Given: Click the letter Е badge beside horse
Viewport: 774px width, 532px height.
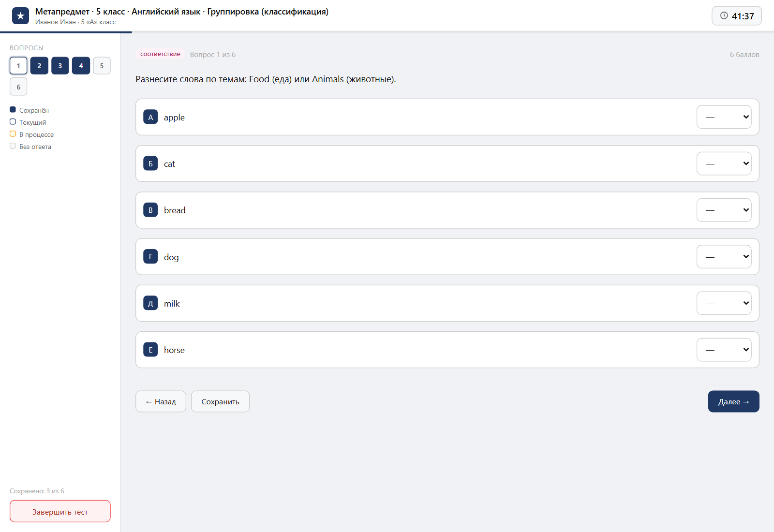Looking at the screenshot, I should [x=150, y=350].
